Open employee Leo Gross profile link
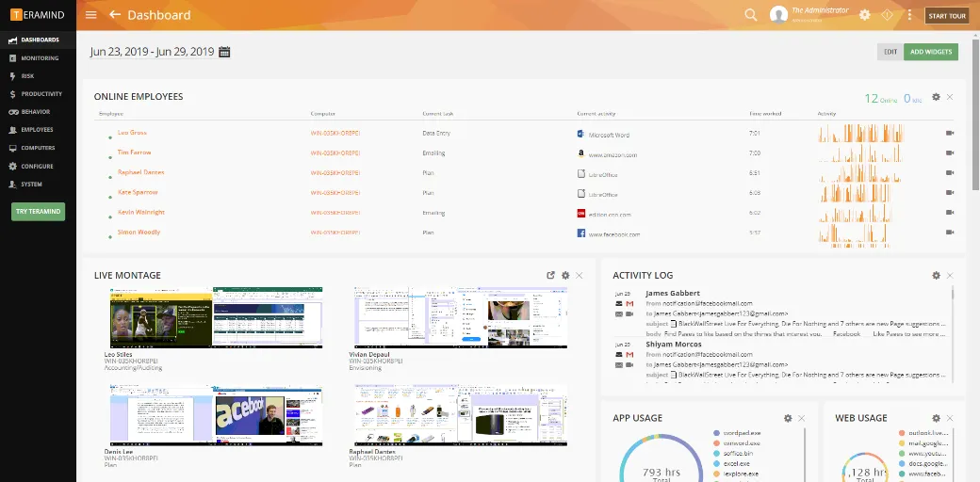 coord(132,133)
